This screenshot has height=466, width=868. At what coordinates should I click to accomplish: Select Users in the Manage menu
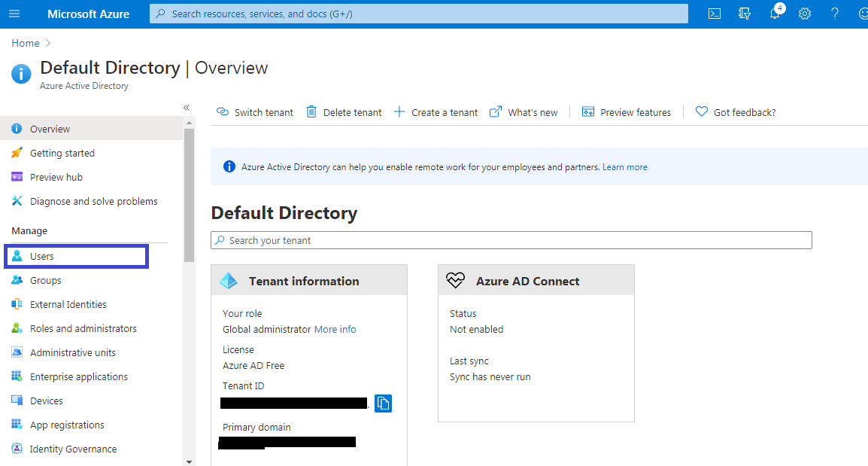(x=42, y=256)
